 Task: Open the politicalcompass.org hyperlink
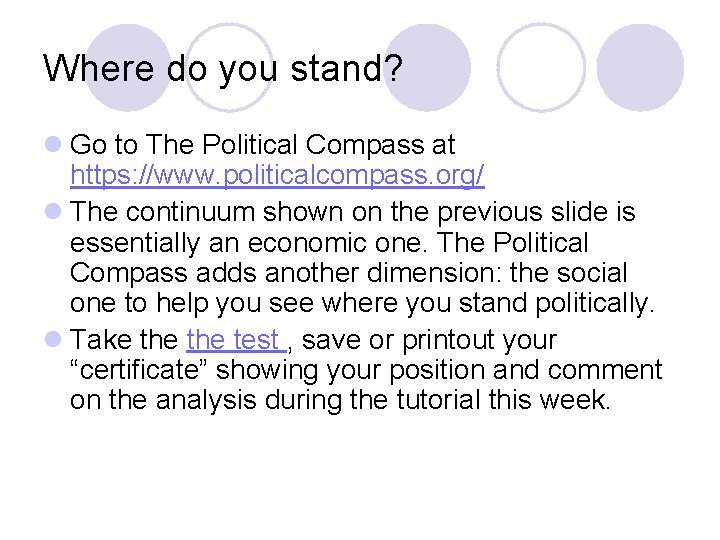[277, 175]
